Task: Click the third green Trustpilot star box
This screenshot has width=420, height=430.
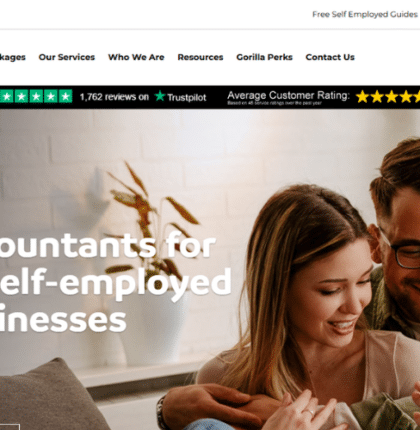Action: (x=36, y=96)
